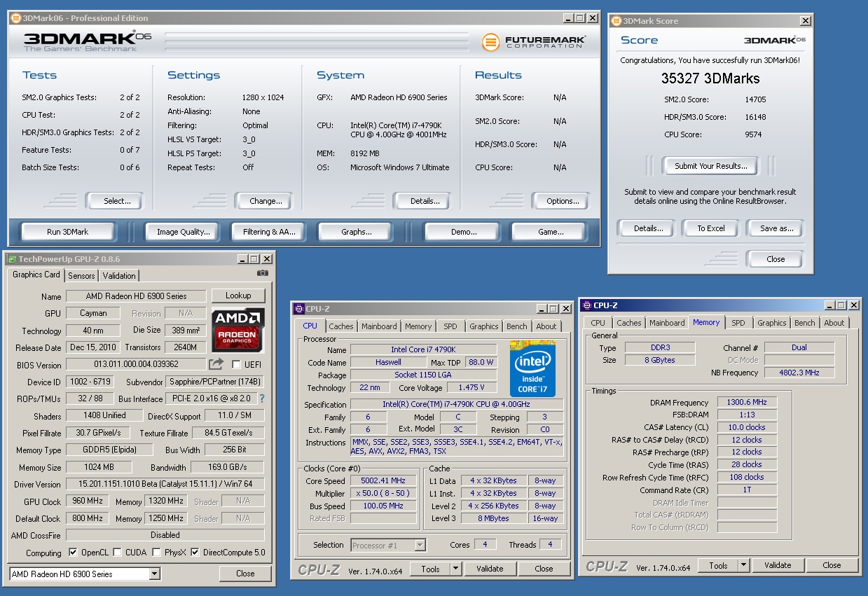
Task: Click Close button in CPU-Z Memory window
Action: pyautogui.click(x=832, y=565)
